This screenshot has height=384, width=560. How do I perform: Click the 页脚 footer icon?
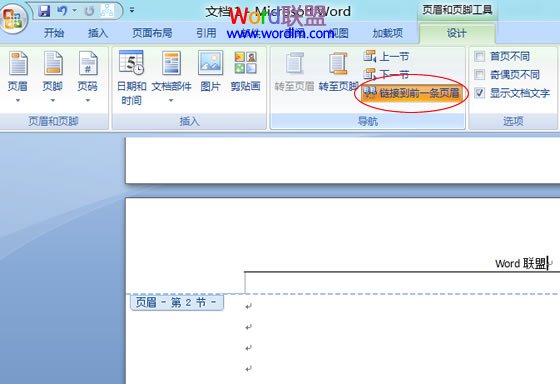tap(53, 64)
